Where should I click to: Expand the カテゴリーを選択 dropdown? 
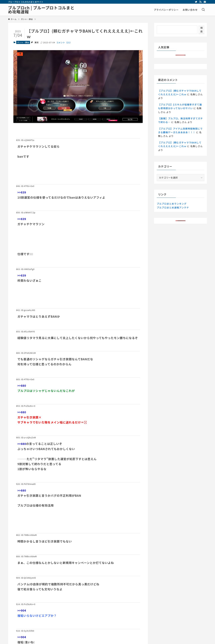point(181,178)
